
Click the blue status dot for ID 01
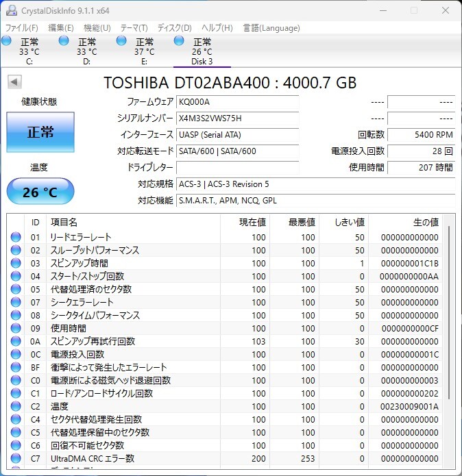(x=16, y=237)
